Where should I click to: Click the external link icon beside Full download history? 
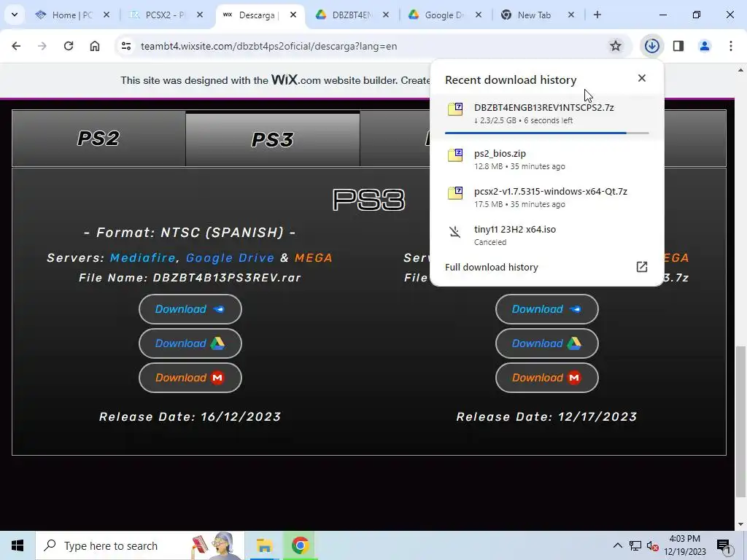tap(642, 267)
